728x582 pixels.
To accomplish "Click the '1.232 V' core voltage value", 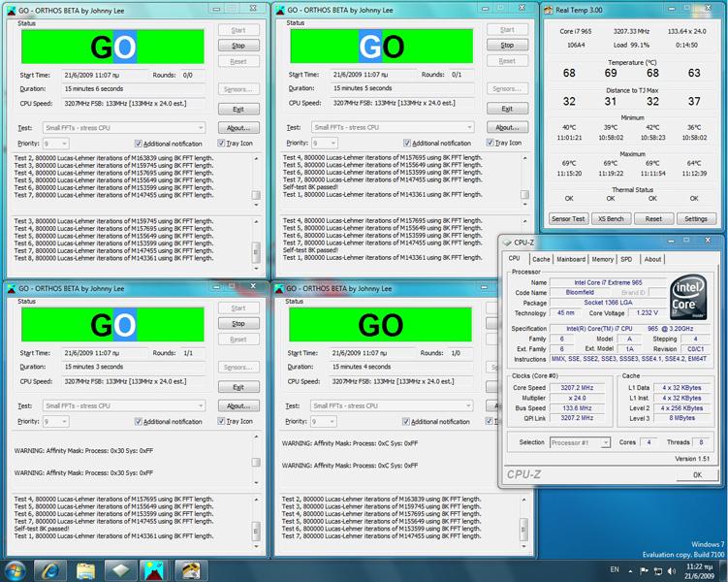I will [648, 312].
